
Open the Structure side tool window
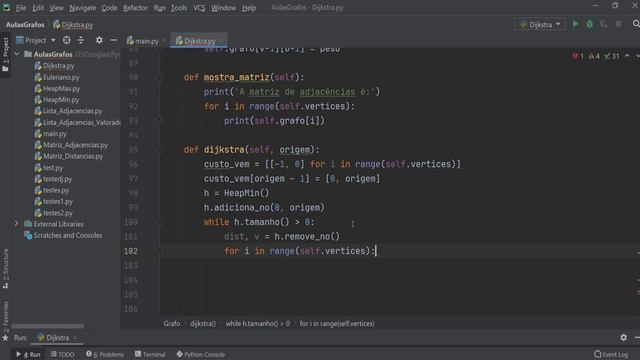tap(5, 268)
